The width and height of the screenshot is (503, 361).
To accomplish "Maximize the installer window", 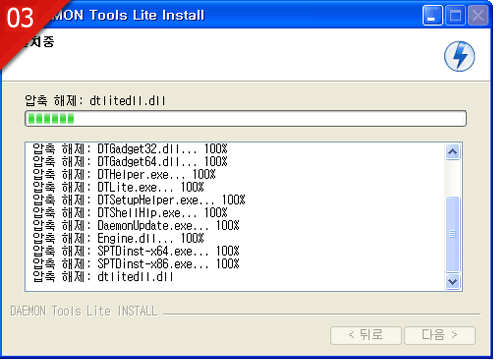I will pos(455,16).
